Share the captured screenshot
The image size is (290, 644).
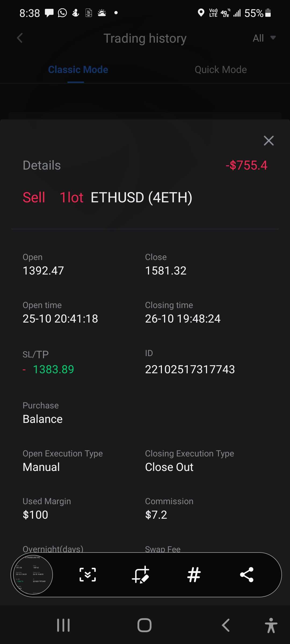click(x=247, y=575)
